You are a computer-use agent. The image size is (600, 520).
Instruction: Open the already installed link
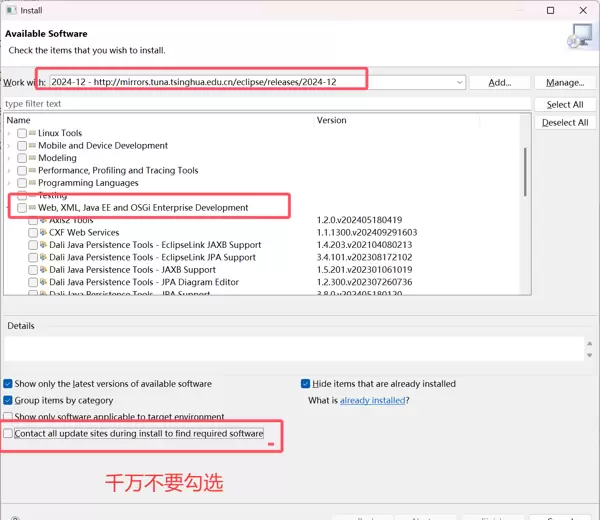(x=372, y=400)
